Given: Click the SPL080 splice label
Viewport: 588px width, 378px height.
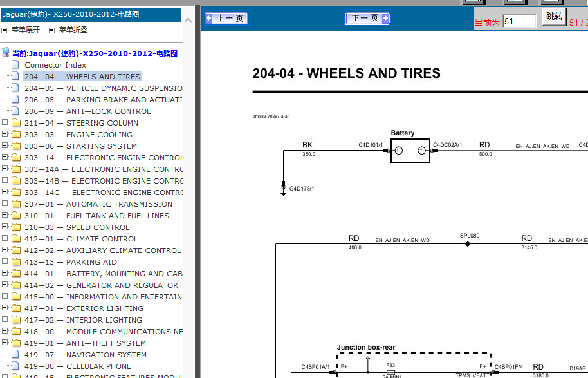Looking at the screenshot, I should pyautogui.click(x=470, y=236).
